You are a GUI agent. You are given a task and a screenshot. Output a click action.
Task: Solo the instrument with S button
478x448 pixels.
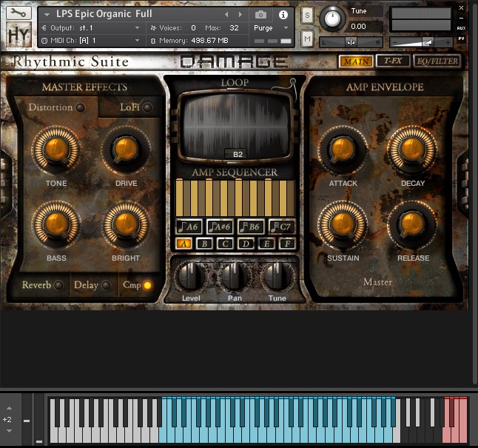pyautogui.click(x=307, y=15)
